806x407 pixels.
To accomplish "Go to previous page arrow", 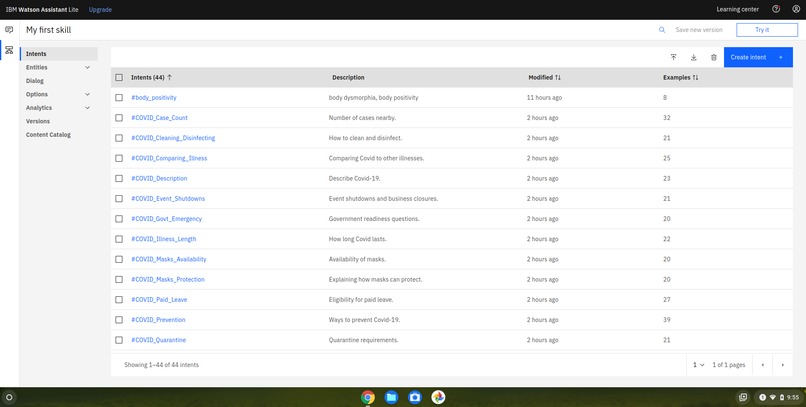I will coord(763,365).
